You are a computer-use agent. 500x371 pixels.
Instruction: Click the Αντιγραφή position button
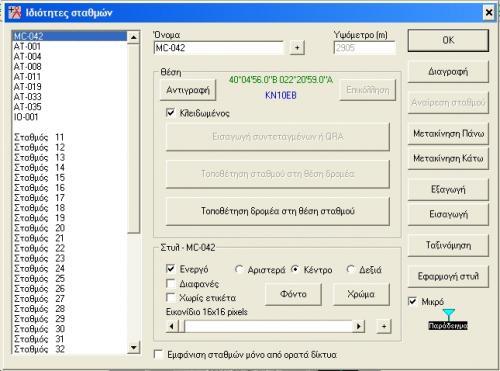coord(188,90)
